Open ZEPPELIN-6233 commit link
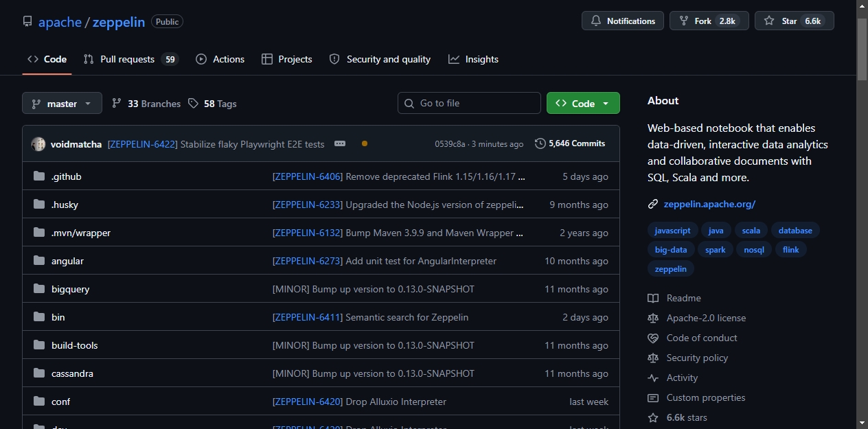 pyautogui.click(x=308, y=205)
